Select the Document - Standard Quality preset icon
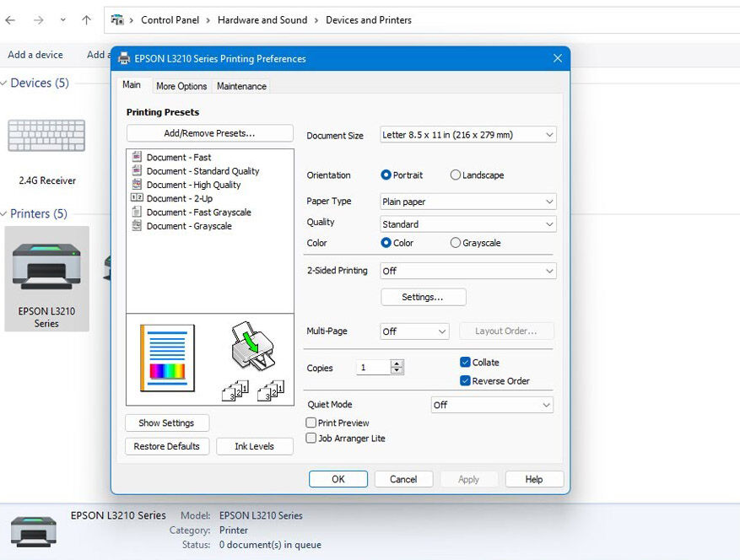 (137, 170)
